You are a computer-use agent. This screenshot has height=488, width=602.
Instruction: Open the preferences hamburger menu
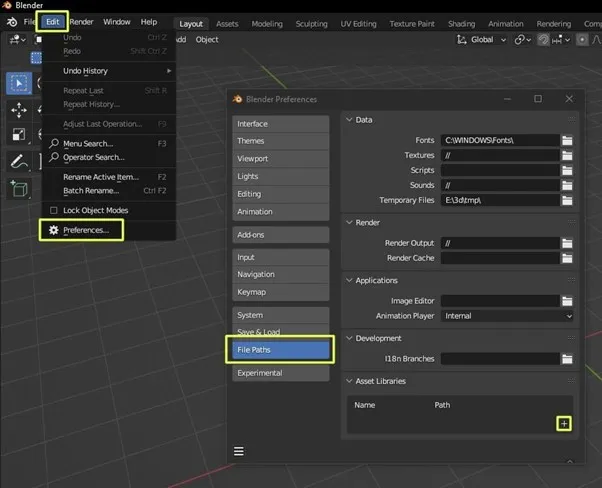tap(239, 451)
